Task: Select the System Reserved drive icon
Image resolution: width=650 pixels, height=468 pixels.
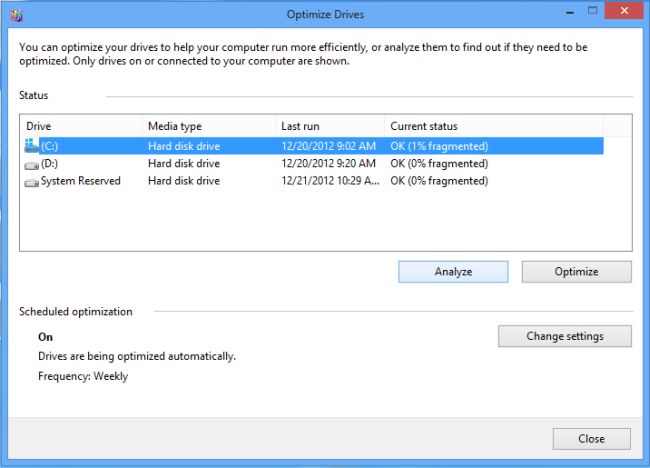Action: pyautogui.click(x=32, y=182)
